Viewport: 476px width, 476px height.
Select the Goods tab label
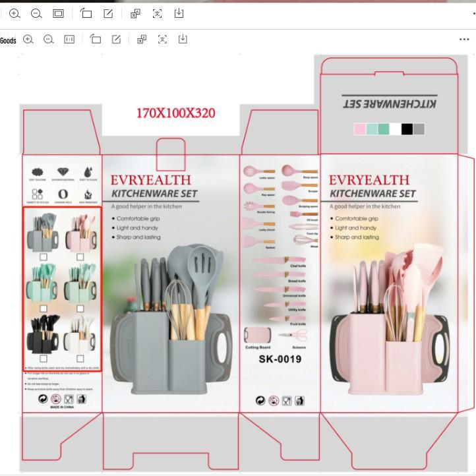[8, 41]
